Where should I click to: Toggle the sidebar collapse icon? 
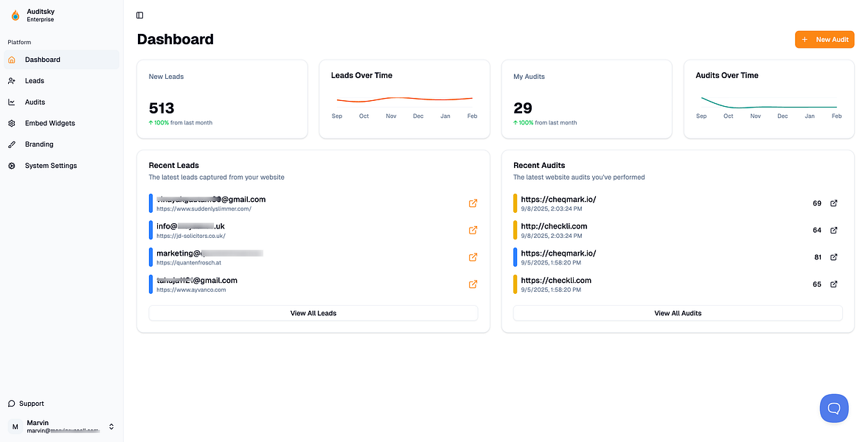(x=140, y=15)
